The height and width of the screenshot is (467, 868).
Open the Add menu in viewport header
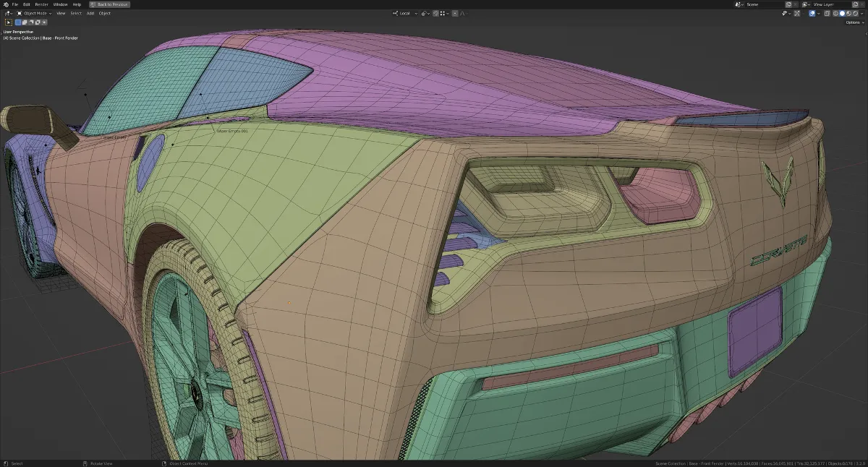(90, 13)
